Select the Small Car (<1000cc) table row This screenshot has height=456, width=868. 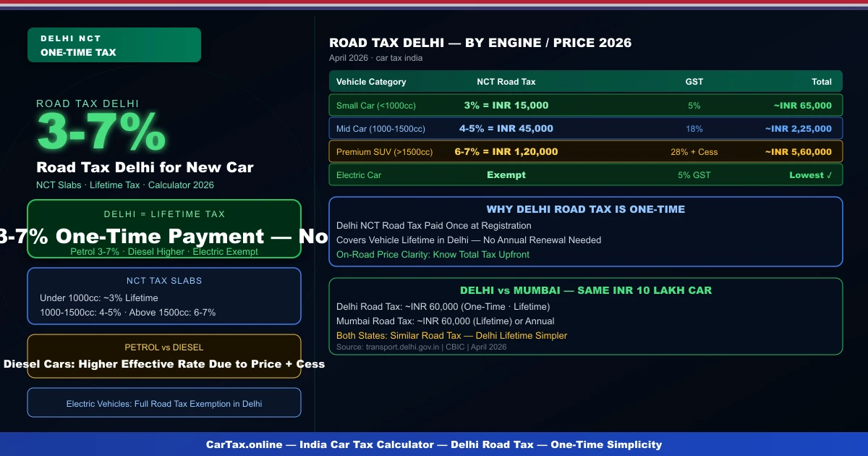pos(585,105)
